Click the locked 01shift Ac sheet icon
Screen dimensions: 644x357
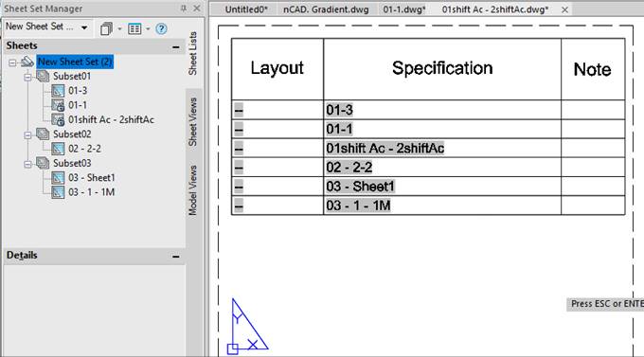(58, 119)
